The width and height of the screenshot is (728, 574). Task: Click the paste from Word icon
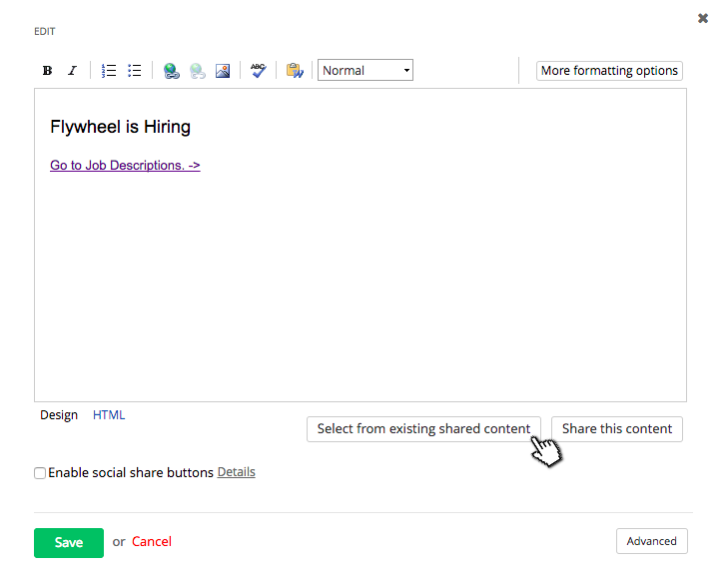coord(295,71)
